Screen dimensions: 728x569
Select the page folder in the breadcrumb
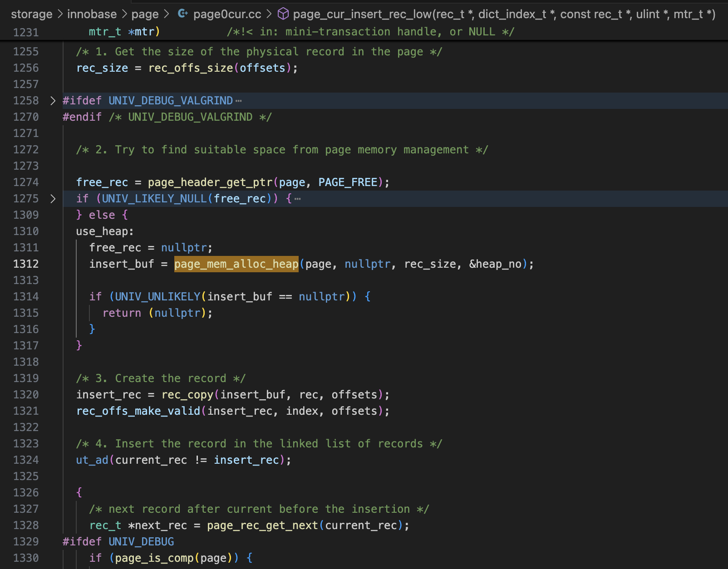click(145, 15)
